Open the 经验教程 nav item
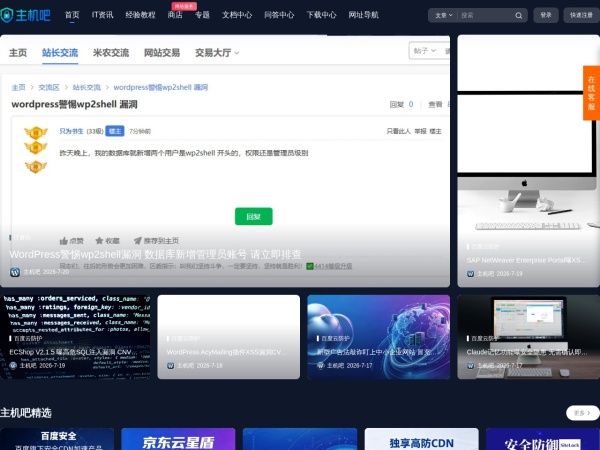This screenshot has width=600, height=450. tap(140, 15)
